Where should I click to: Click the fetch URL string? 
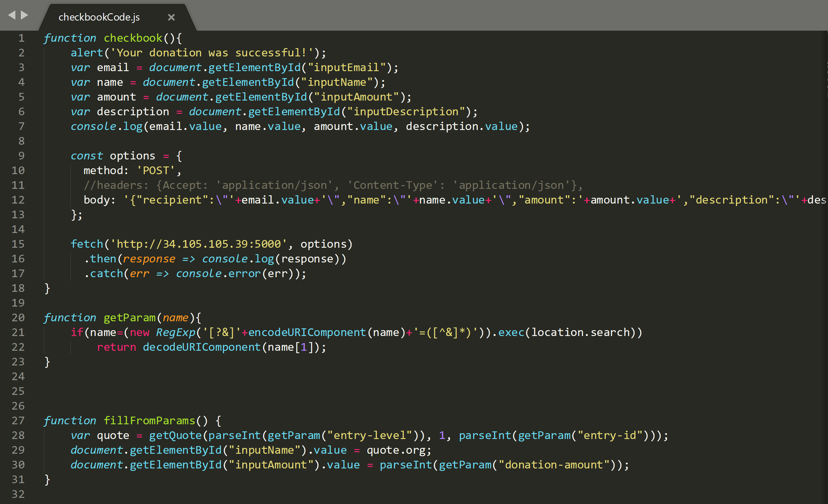point(198,244)
